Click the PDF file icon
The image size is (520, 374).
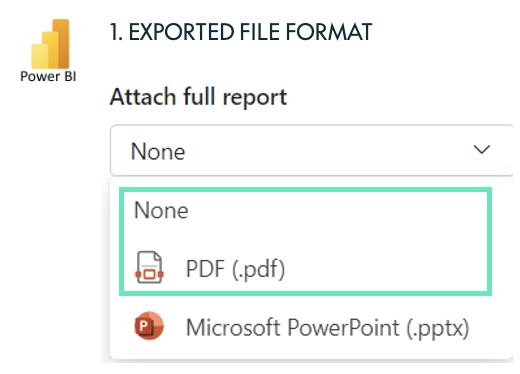149,267
